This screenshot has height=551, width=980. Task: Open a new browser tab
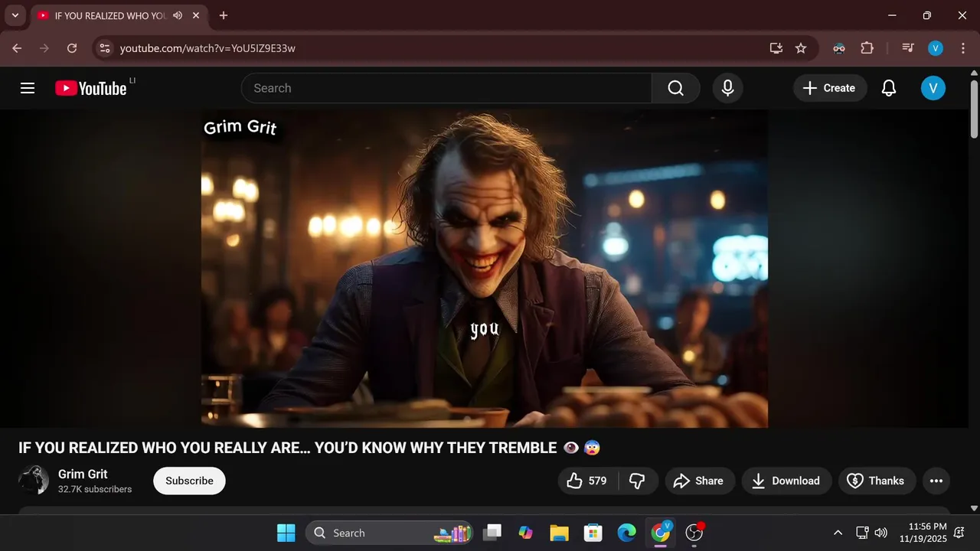point(223,15)
